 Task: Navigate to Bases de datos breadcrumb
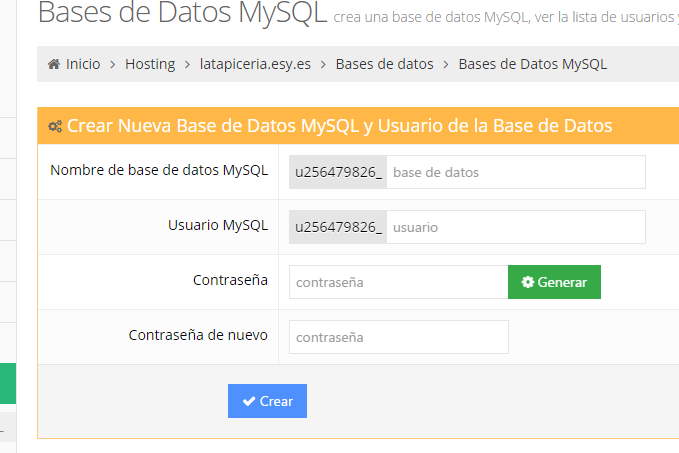pyautogui.click(x=384, y=64)
